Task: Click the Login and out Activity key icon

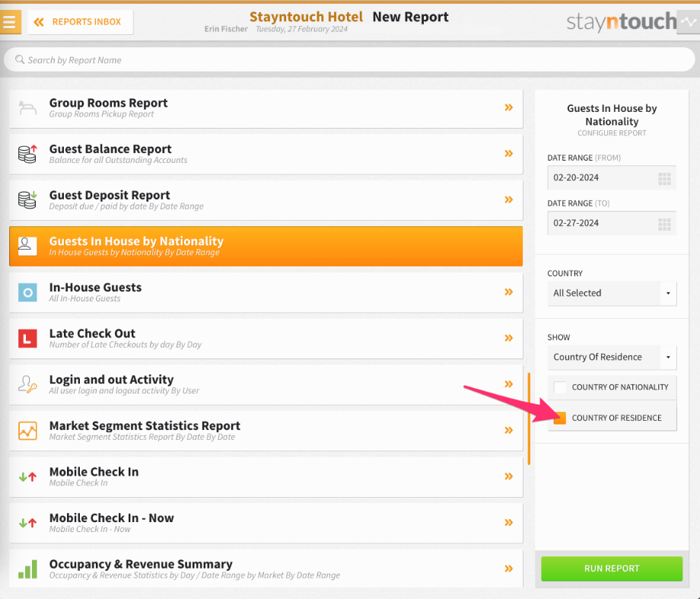Action: coord(27,384)
